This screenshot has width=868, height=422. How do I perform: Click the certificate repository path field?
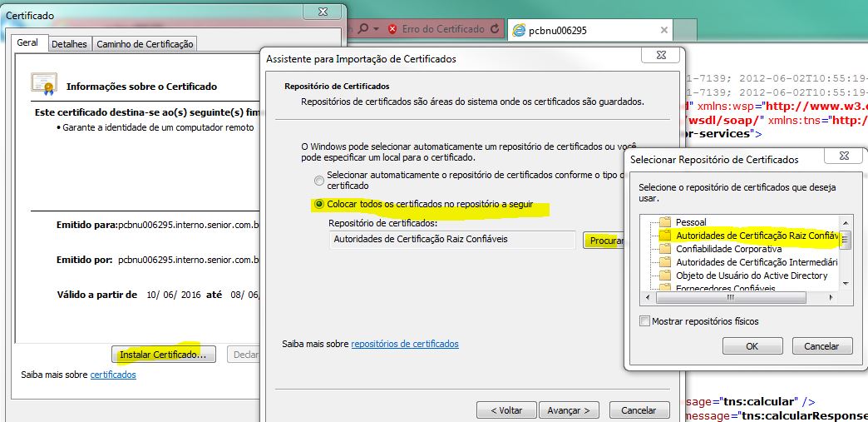[x=452, y=240]
